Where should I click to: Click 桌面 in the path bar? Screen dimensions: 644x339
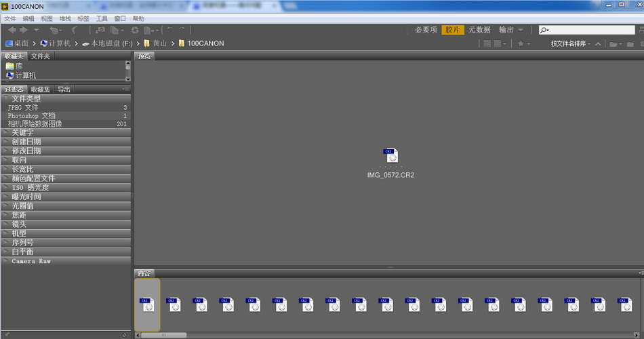[17, 43]
